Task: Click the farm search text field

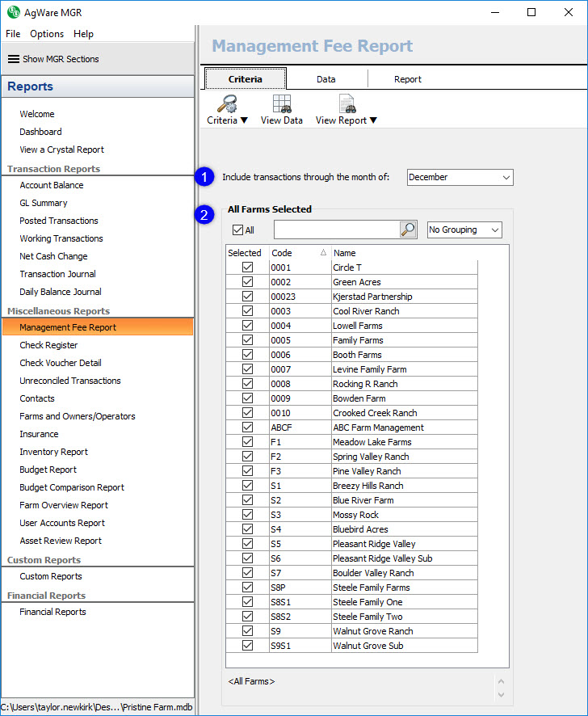Action: pyautogui.click(x=336, y=230)
